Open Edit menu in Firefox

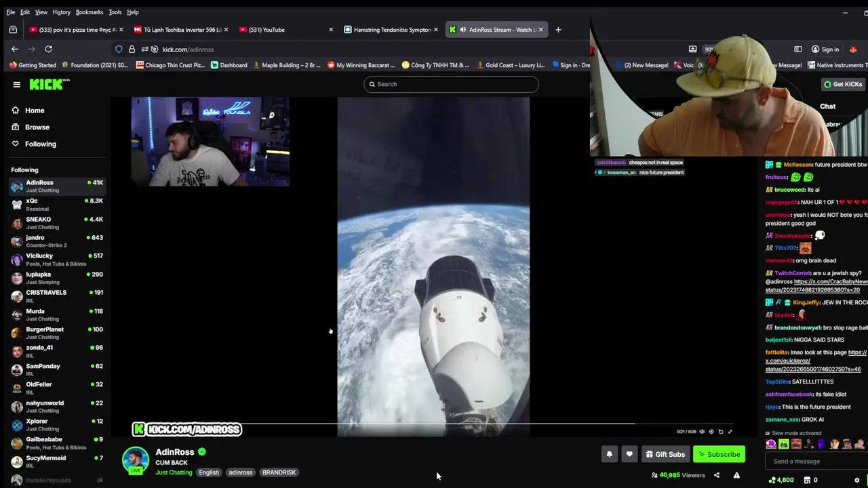(25, 12)
